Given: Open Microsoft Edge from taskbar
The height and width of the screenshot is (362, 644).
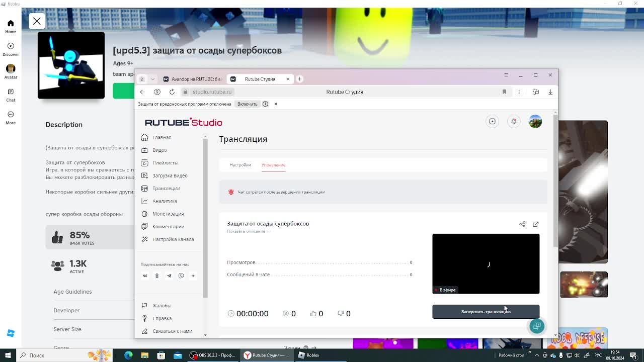Looking at the screenshot, I should coord(128,355).
